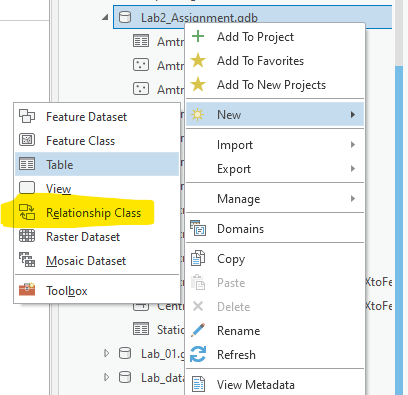408x395 pixels.
Task: Select the red Toolbox icon
Action: click(x=27, y=290)
